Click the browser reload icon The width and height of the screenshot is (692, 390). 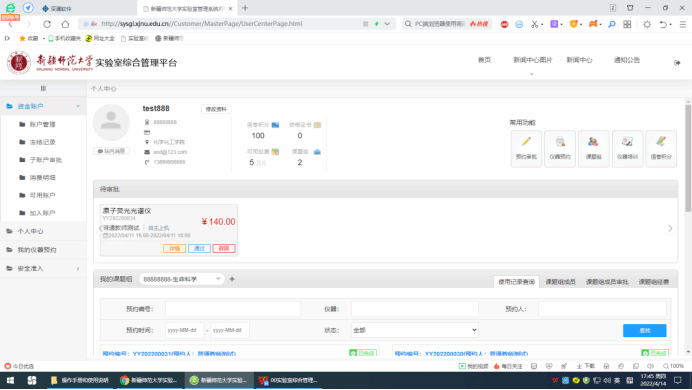(x=47, y=24)
